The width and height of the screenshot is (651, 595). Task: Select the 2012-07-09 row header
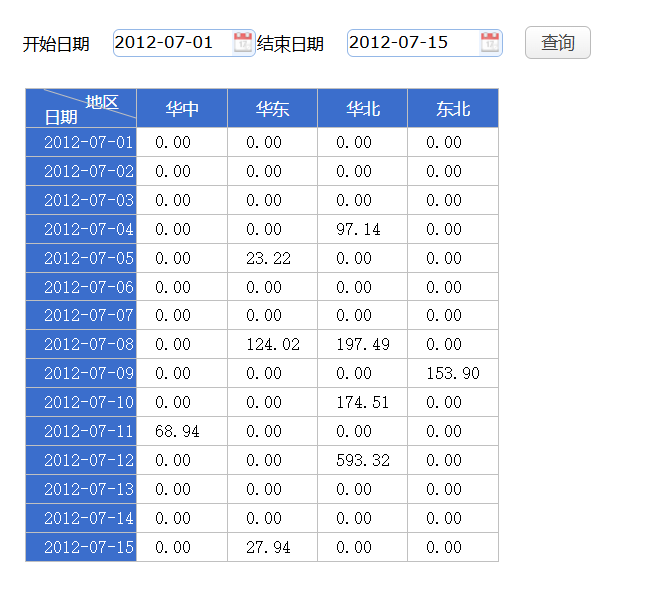tap(81, 373)
